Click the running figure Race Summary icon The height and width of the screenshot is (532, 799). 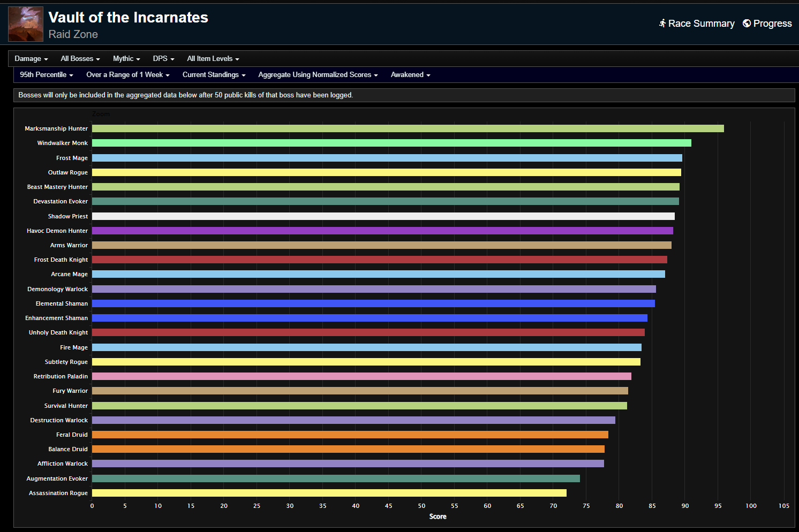(662, 23)
